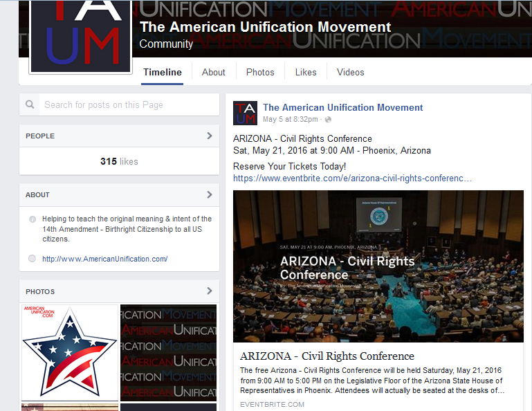Click the info icon beside About description
The image size is (532, 411).
click(33, 219)
